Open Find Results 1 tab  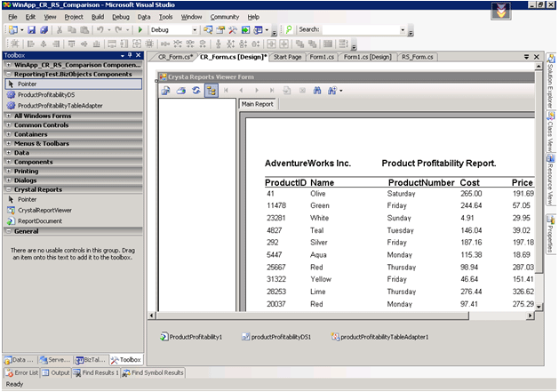[96, 373]
